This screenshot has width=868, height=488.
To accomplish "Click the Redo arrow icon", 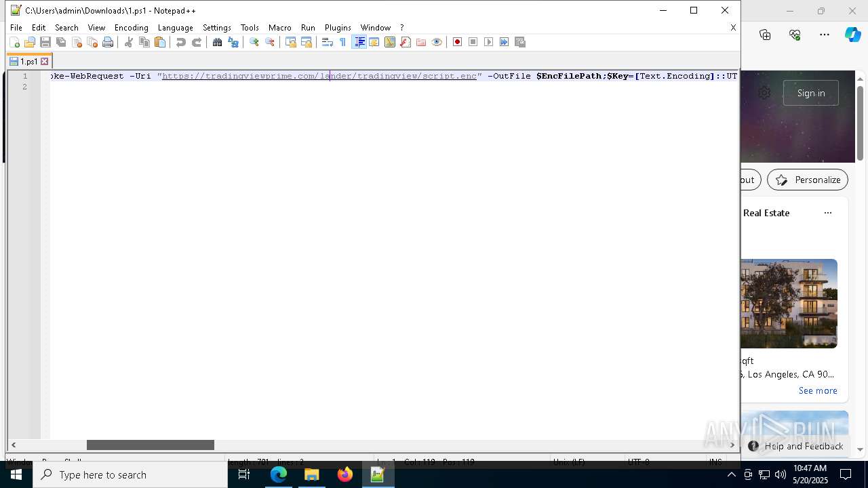I will [x=197, y=42].
